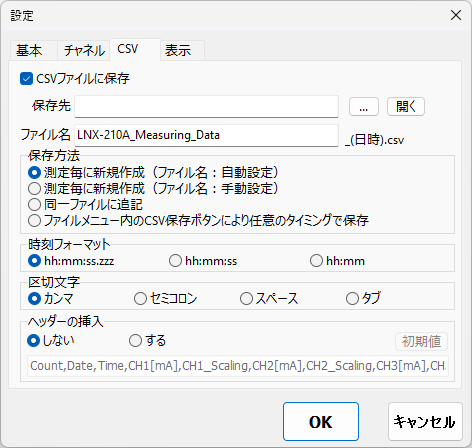
Task: Click the 保存先 path input field
Action: pos(206,106)
